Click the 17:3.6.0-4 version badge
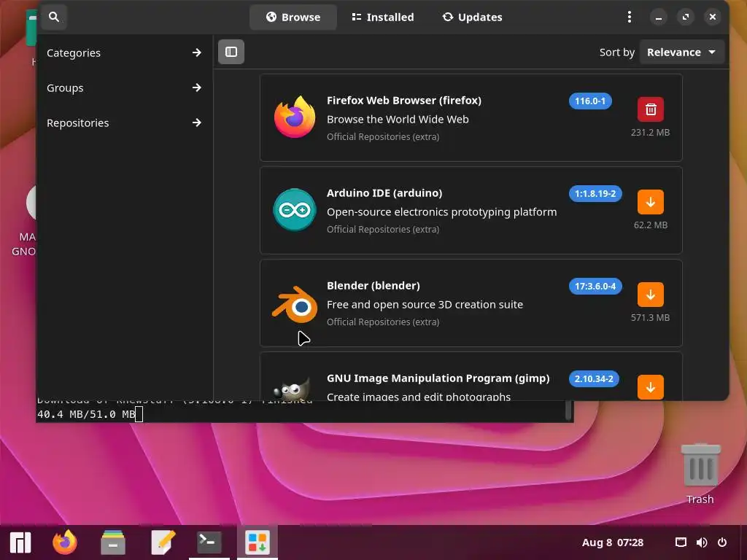This screenshot has width=747, height=560. tap(595, 286)
